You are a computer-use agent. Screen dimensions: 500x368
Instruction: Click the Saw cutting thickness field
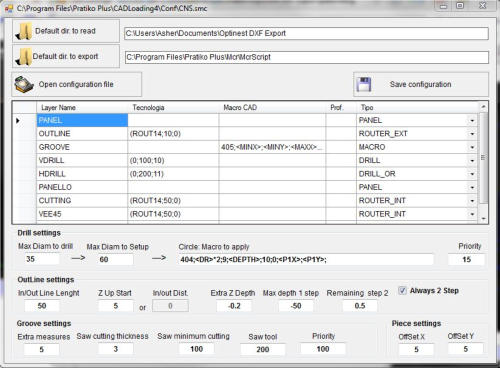point(116,349)
